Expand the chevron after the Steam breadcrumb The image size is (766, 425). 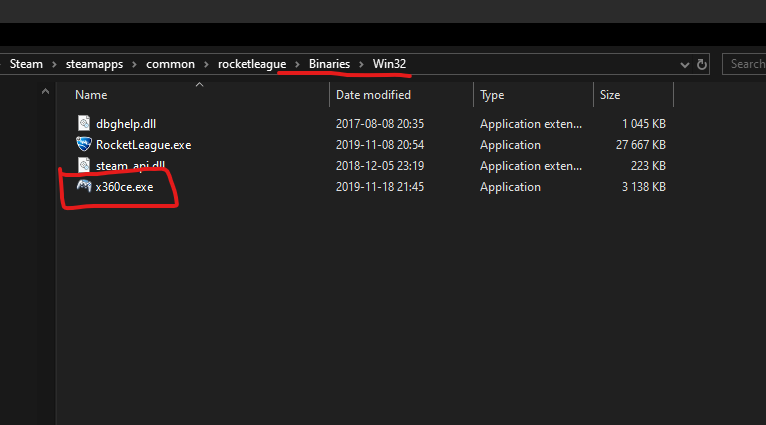tap(54, 64)
